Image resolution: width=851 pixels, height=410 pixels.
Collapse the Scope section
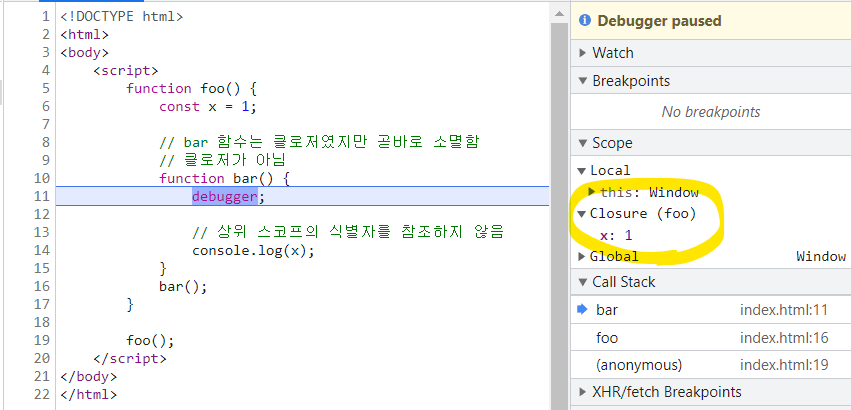coord(583,143)
